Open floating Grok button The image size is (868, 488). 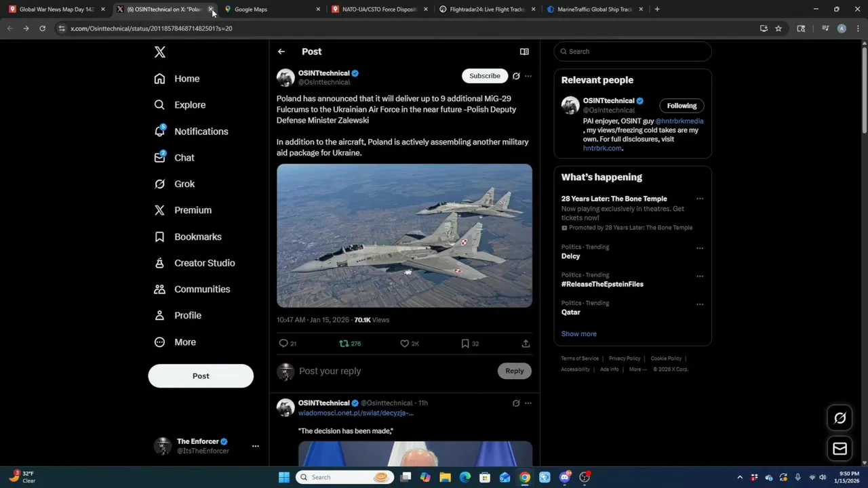point(840,418)
